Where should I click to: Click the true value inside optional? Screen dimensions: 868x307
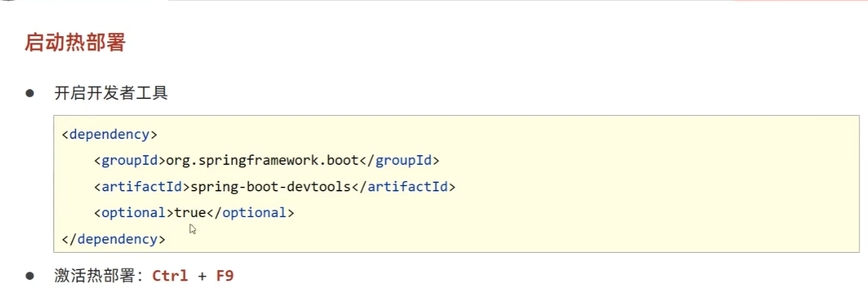click(x=190, y=213)
